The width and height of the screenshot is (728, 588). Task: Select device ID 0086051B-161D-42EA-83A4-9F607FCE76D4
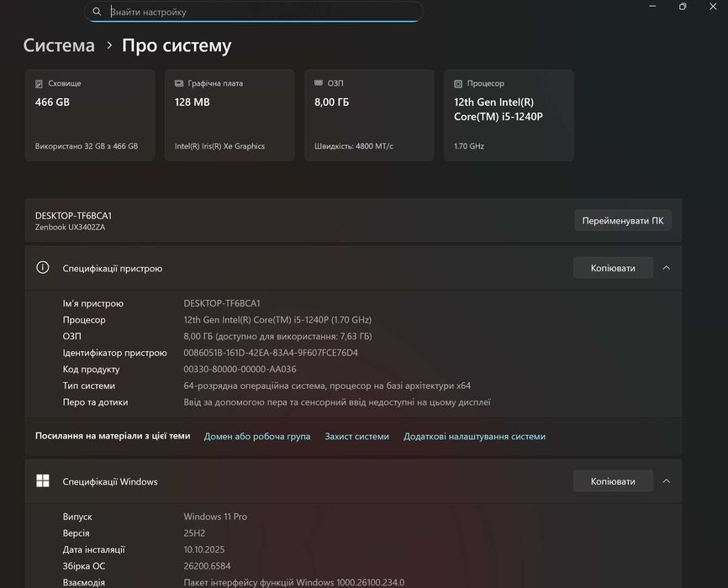pos(271,353)
